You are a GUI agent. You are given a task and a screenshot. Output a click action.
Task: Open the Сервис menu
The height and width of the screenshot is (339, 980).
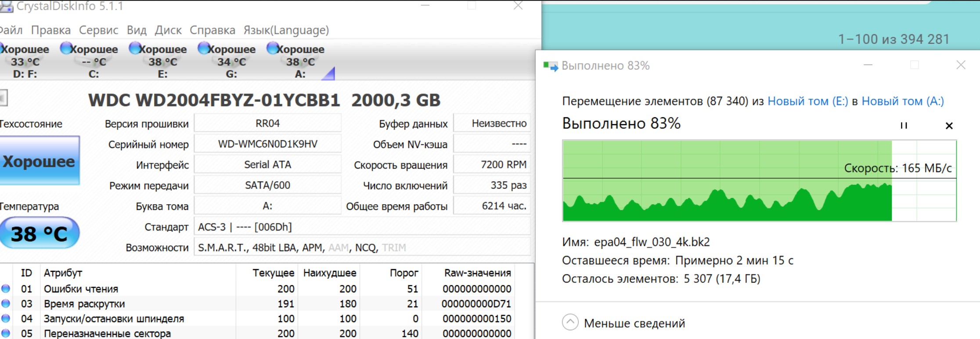click(98, 30)
